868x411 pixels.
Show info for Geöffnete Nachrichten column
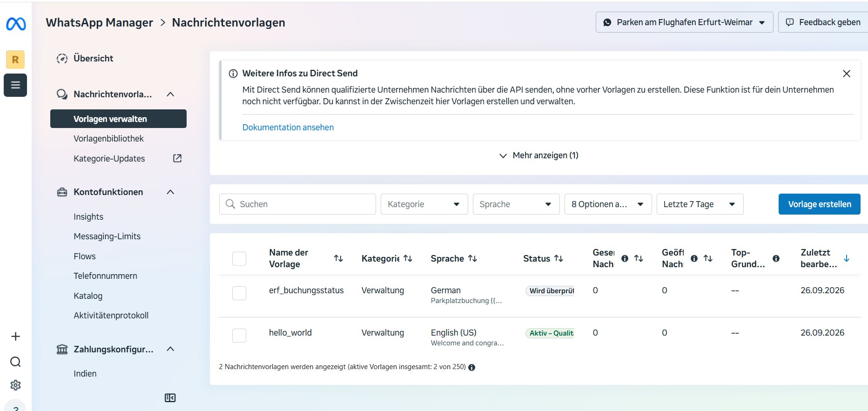pyautogui.click(x=694, y=258)
